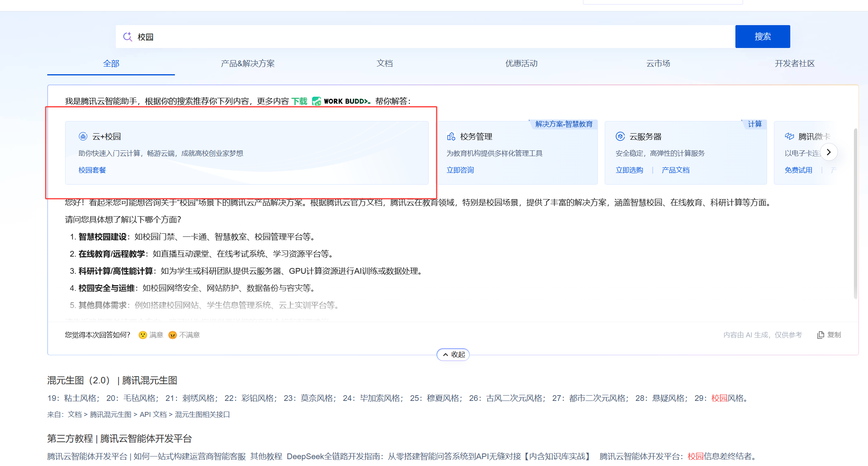Click the 校务管理 card title
Image resolution: width=868 pixels, height=466 pixels.
[x=476, y=137]
